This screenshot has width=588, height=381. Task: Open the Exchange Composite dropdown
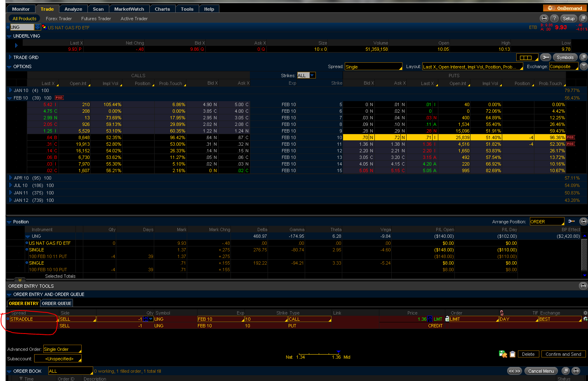click(x=564, y=66)
